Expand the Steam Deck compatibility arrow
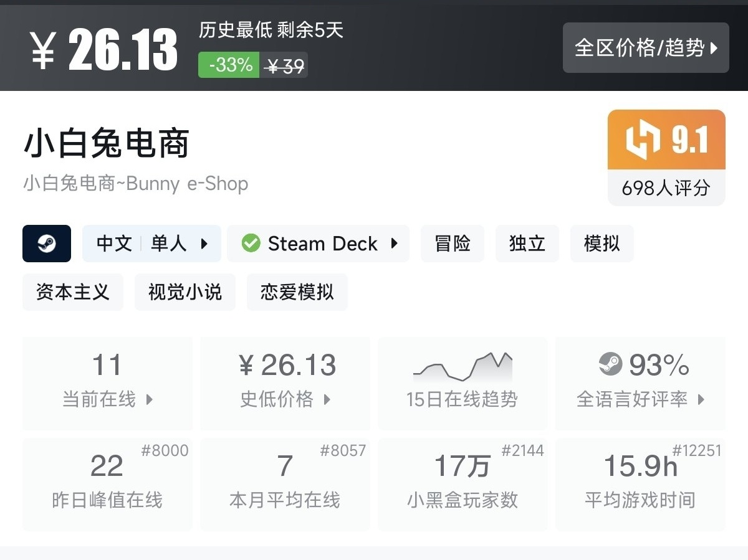The image size is (748, 560). point(394,244)
